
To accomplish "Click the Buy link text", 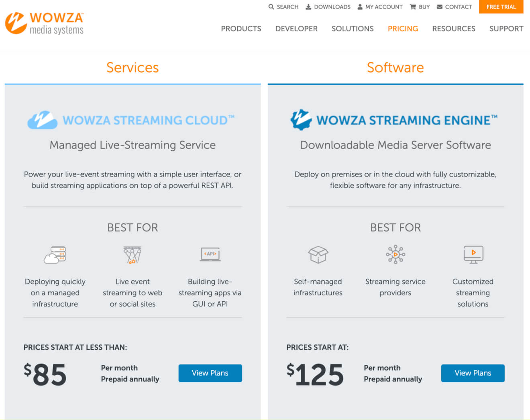I will coord(424,7).
